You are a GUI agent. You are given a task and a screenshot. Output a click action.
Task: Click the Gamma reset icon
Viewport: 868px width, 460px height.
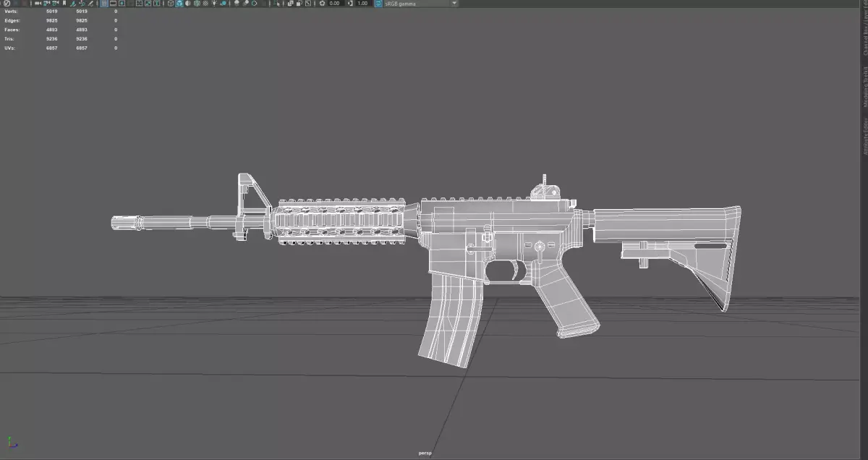point(350,4)
